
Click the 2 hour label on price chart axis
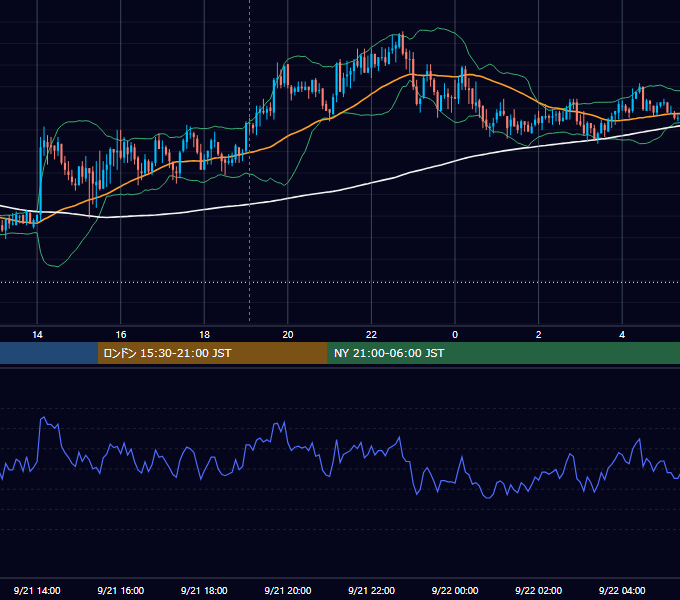click(x=539, y=335)
